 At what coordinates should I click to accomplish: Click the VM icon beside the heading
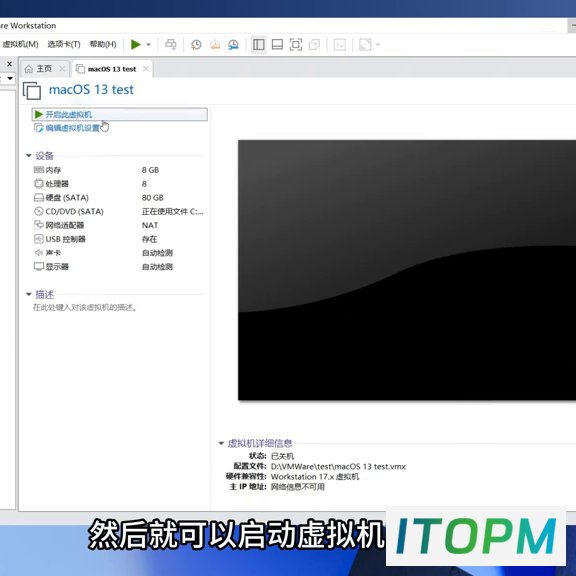point(32,90)
